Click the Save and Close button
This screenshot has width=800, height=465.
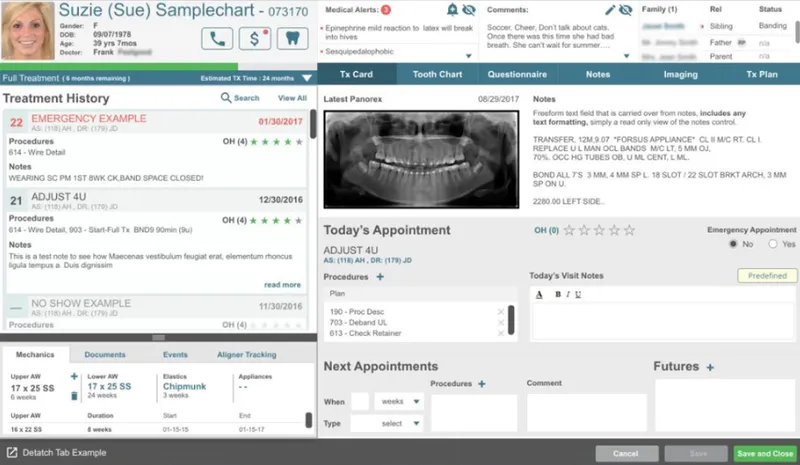click(765, 453)
